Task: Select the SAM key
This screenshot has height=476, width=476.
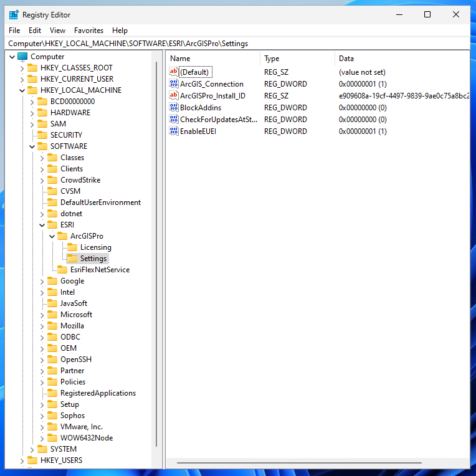Action: click(58, 124)
